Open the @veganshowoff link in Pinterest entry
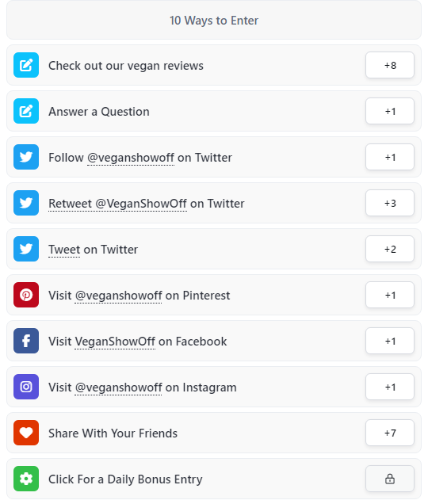The width and height of the screenshot is (428, 504). (x=118, y=296)
